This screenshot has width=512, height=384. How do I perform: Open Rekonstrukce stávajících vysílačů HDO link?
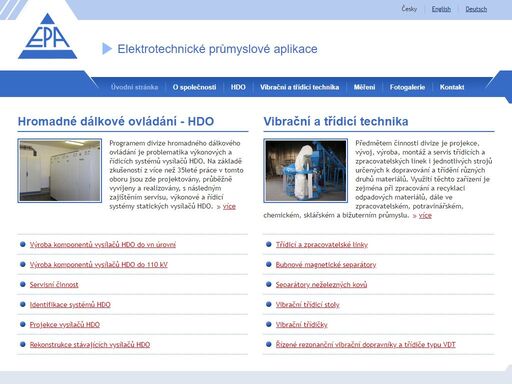(x=90, y=345)
